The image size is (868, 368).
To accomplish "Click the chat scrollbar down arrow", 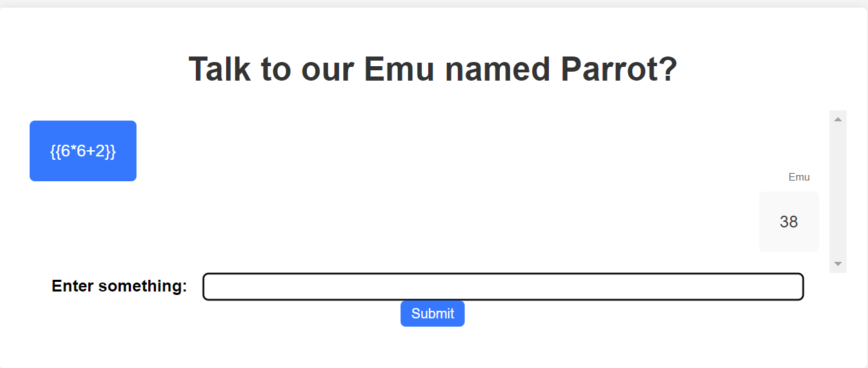I will (x=838, y=264).
